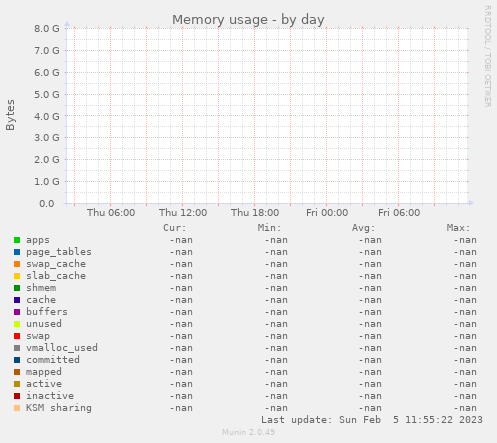The width and height of the screenshot is (497, 443).
Task: Click the Max: column header
Action: [x=458, y=228]
